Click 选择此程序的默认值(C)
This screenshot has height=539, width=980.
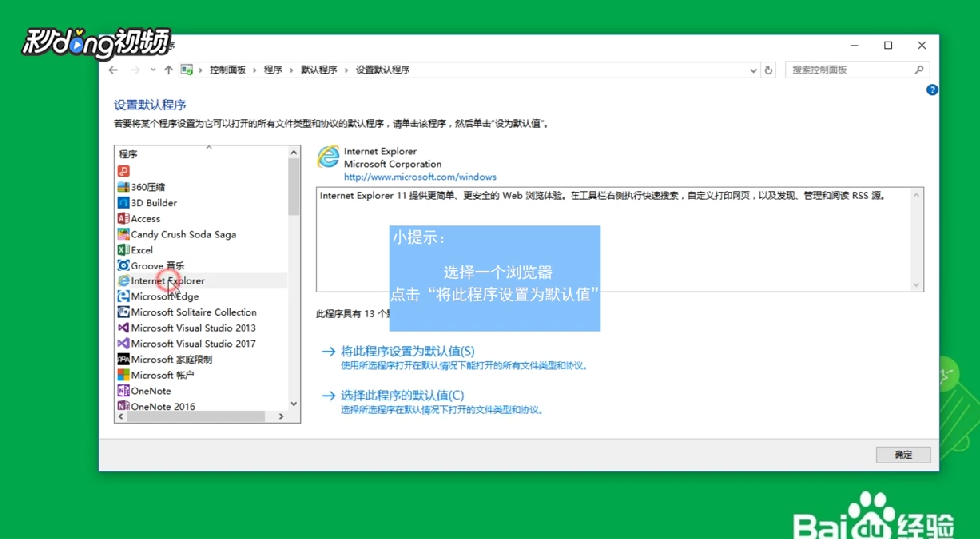pos(403,395)
